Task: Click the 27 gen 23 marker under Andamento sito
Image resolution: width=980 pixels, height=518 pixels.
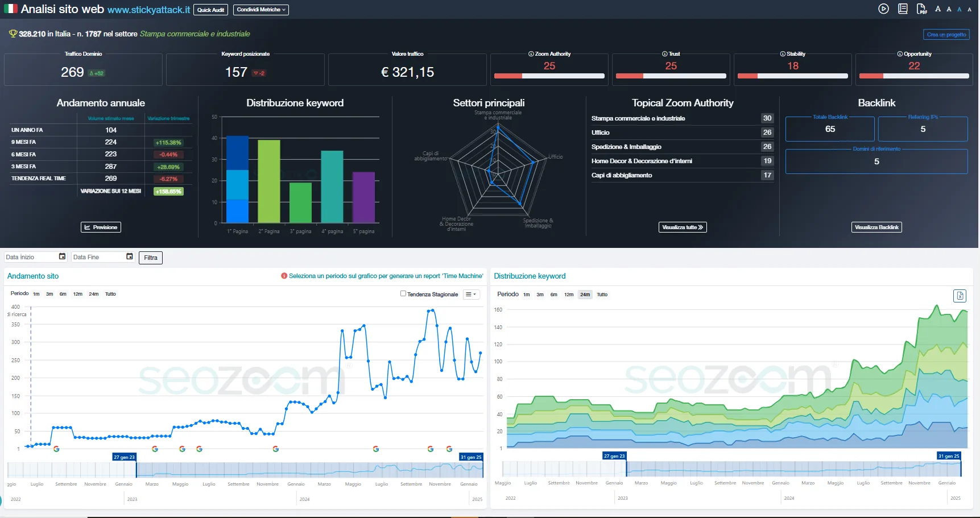Action: [x=124, y=457]
